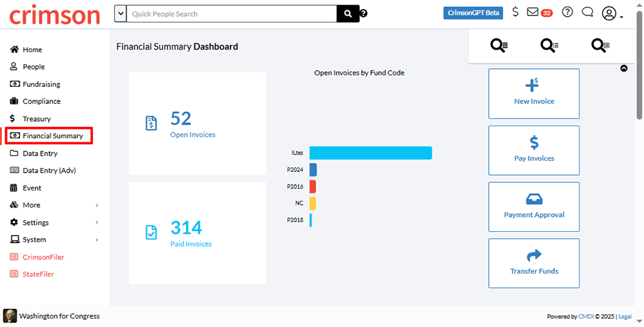Click the Compliance briefcase icon
Screen dimensions: 644x327
click(14, 101)
